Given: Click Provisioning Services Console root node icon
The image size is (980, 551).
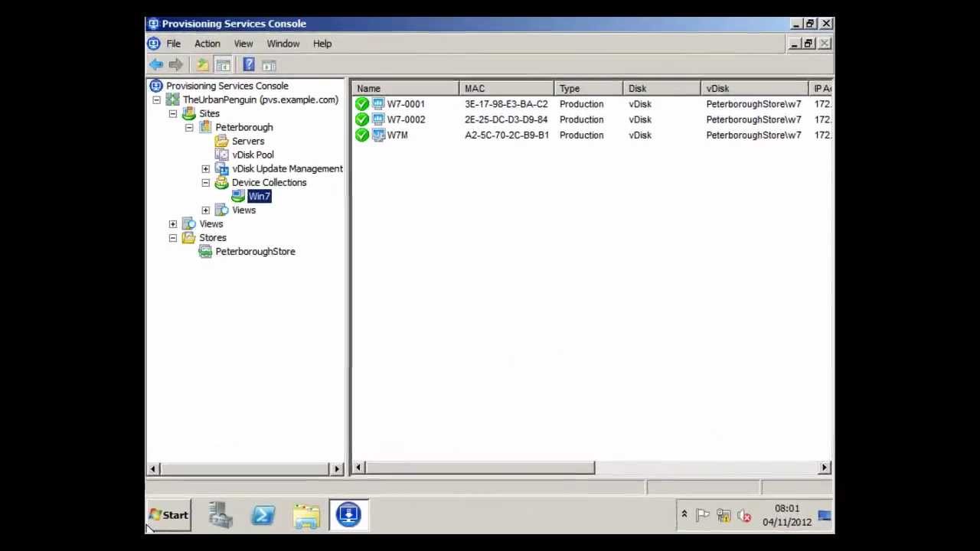Looking at the screenshot, I should [x=156, y=86].
